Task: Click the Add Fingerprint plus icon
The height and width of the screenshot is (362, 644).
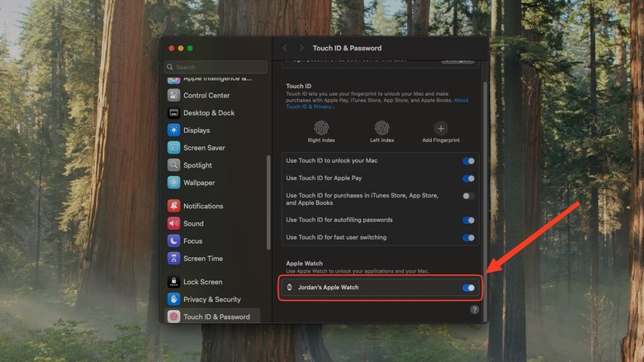Action: [x=441, y=128]
